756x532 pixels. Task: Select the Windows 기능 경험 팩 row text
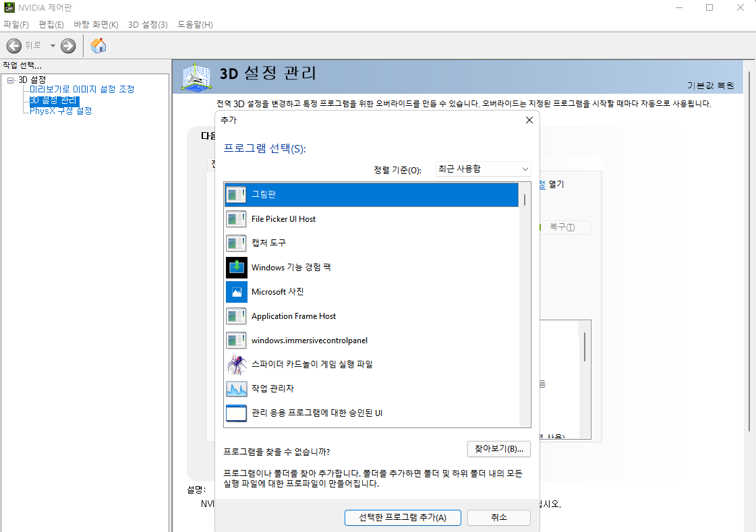[x=291, y=268]
